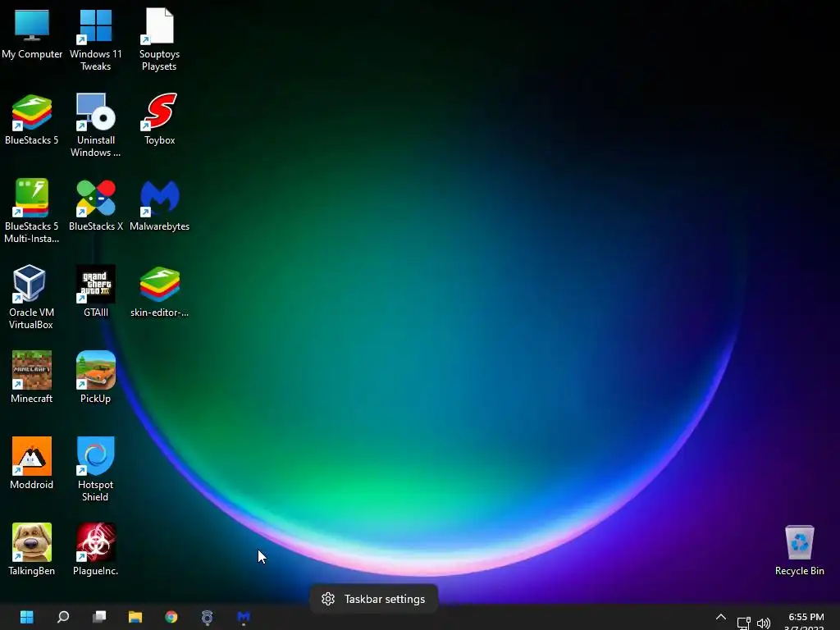Switch to Malwarebytes on the taskbar
Image resolution: width=840 pixels, height=630 pixels.
tap(243, 617)
